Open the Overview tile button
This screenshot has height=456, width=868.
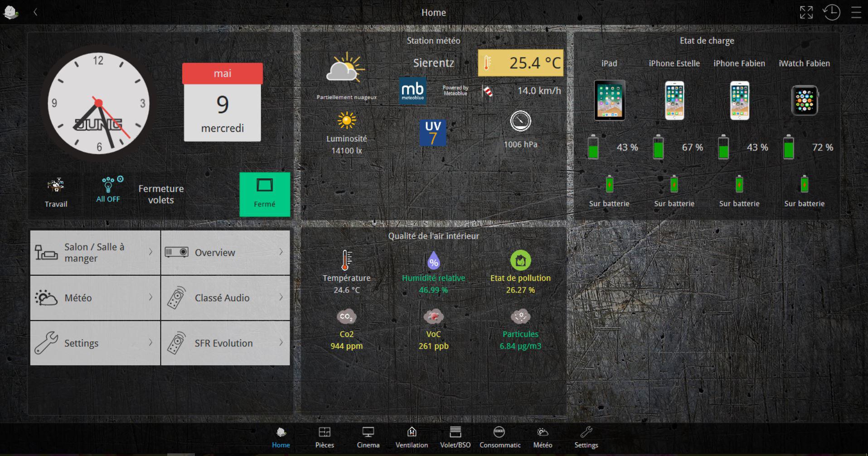pos(225,253)
